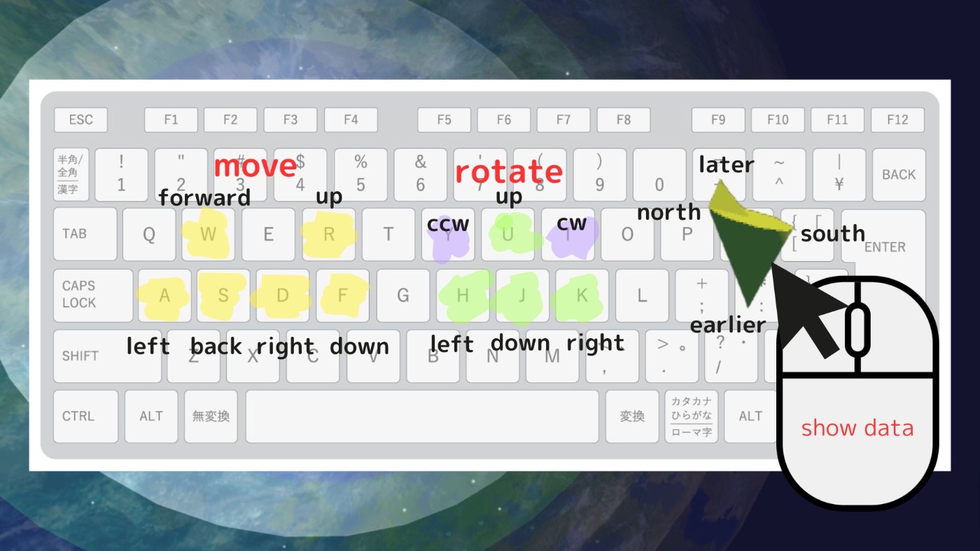Click the CAPS LOCK key
The width and height of the screenshot is (980, 551).
pos(93,295)
